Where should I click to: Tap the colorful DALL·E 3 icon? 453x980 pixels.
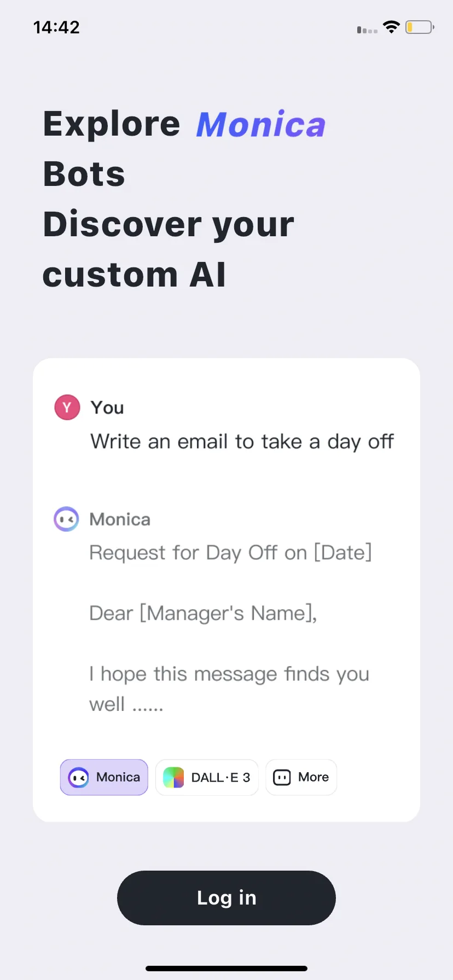click(173, 777)
